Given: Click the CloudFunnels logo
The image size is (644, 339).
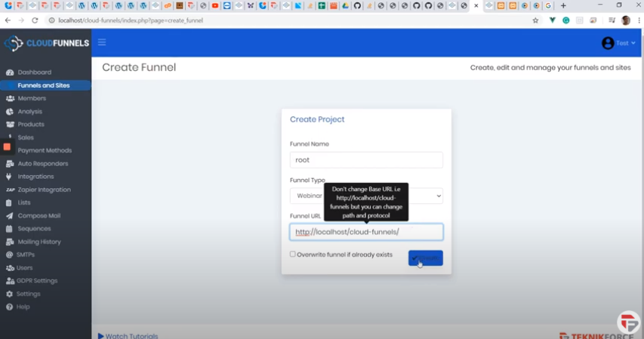Looking at the screenshot, I should pos(46,43).
